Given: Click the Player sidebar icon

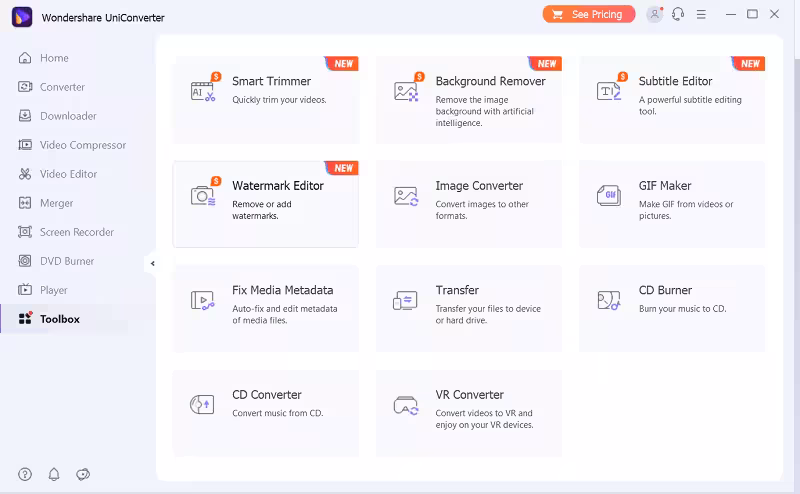Looking at the screenshot, I should coord(24,290).
